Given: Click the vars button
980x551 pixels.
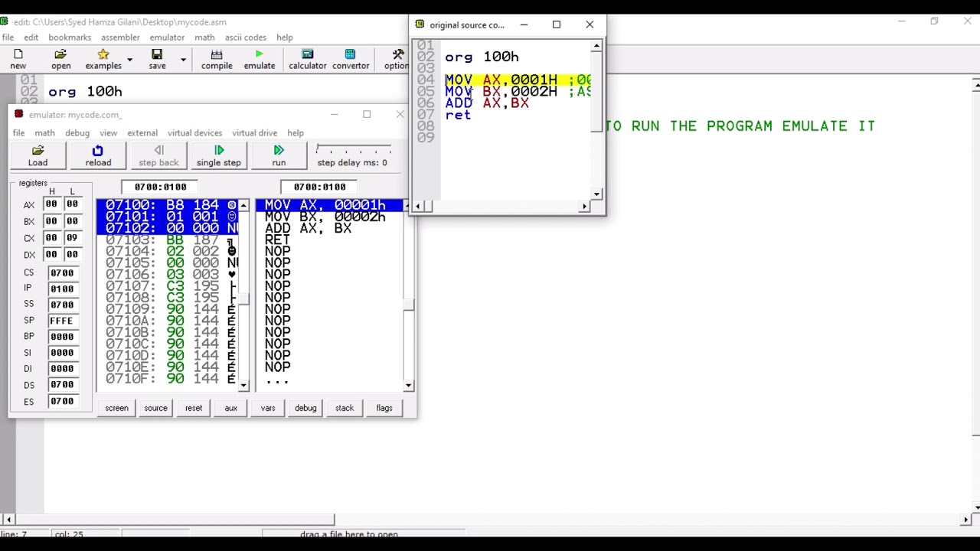Looking at the screenshot, I should point(268,408).
